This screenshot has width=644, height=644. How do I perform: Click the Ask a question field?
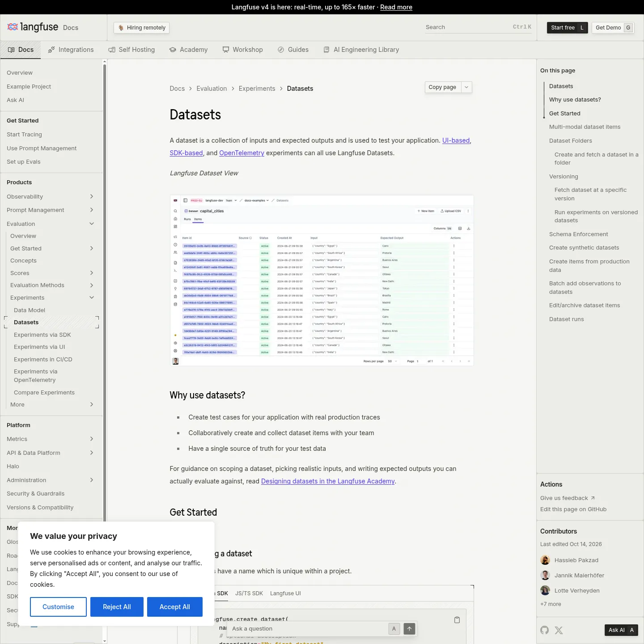click(309, 629)
